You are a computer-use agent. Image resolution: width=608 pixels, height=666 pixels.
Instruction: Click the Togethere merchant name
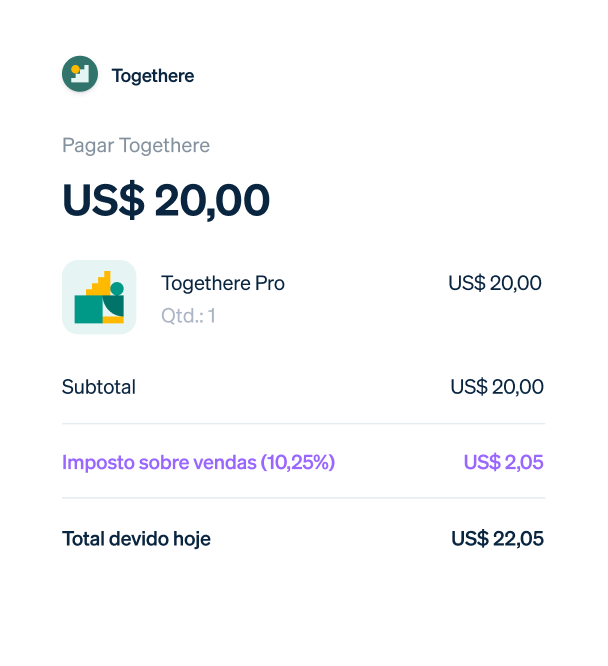[153, 76]
